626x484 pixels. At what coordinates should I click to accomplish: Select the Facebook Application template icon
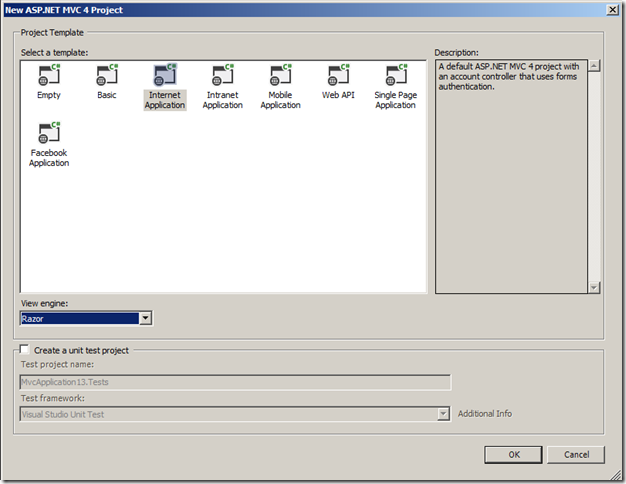pos(49,133)
